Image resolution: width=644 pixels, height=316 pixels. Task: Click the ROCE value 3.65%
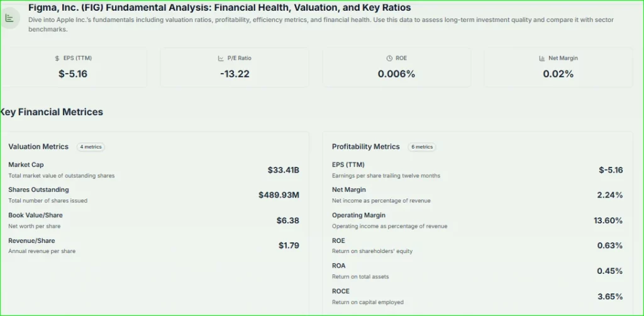click(609, 296)
